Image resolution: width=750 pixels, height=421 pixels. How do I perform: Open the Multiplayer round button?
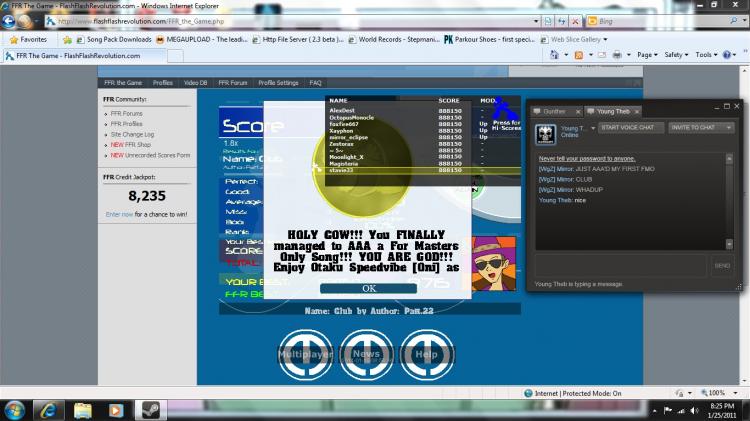tap(305, 355)
